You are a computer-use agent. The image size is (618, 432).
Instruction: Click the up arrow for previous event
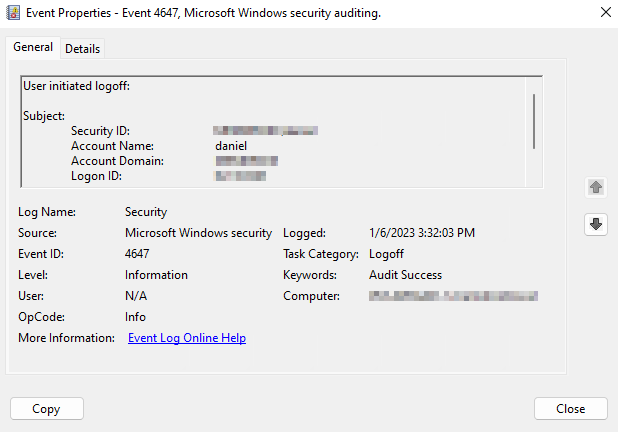pos(596,187)
